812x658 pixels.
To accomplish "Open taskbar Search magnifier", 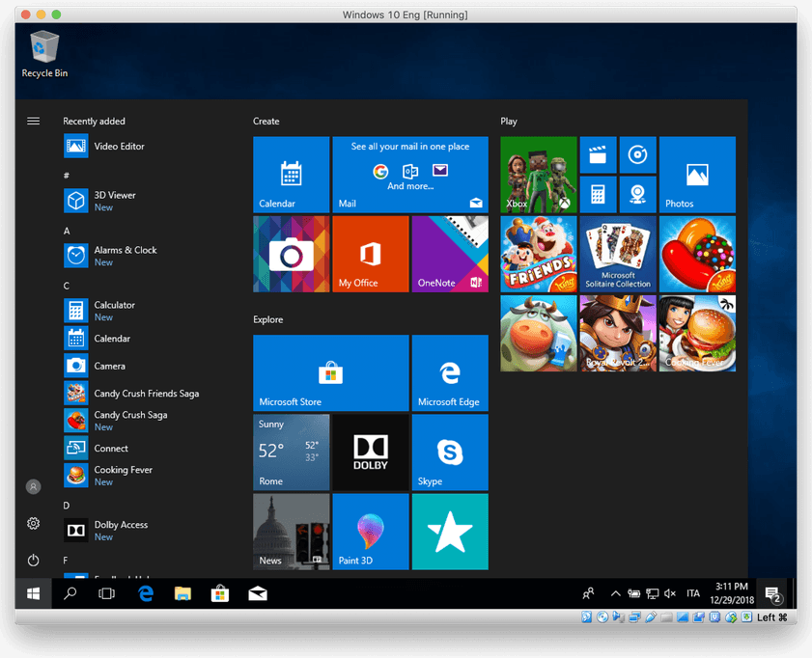I will (70, 593).
